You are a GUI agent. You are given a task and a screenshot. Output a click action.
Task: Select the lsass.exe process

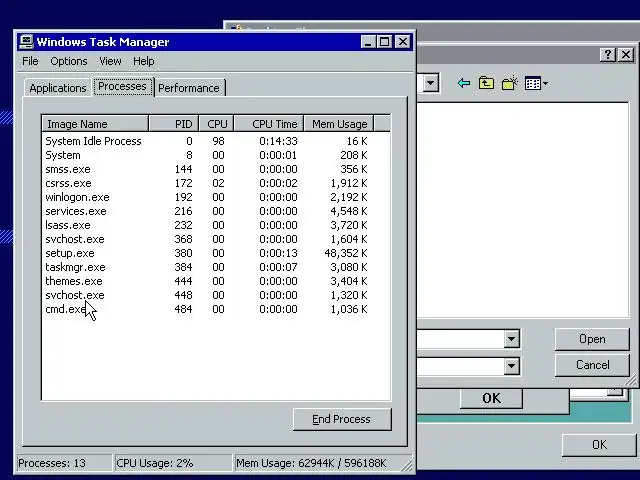click(216, 225)
